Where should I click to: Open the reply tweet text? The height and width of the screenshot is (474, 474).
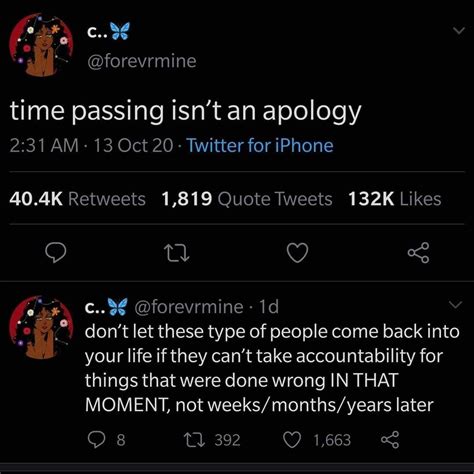pos(272,368)
